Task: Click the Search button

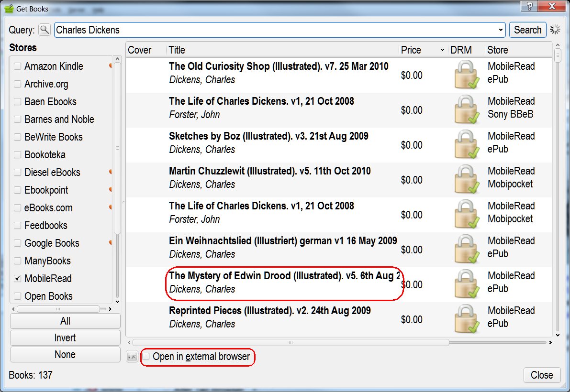Action: [x=527, y=30]
